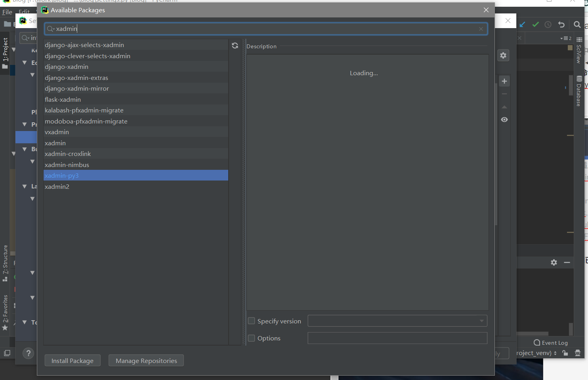Screen dimensions: 588x380
Task: Close the editor tab with the X
Action: click(519, 38)
